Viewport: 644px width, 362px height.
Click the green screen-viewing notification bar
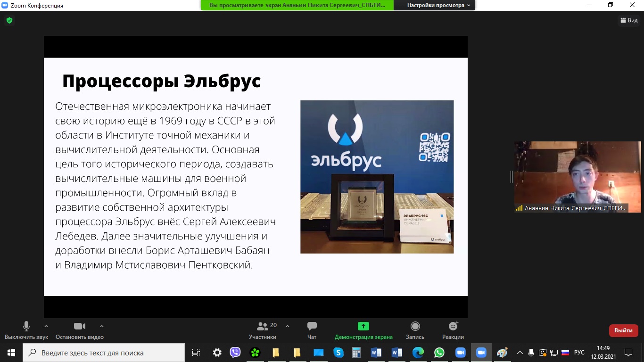click(297, 5)
